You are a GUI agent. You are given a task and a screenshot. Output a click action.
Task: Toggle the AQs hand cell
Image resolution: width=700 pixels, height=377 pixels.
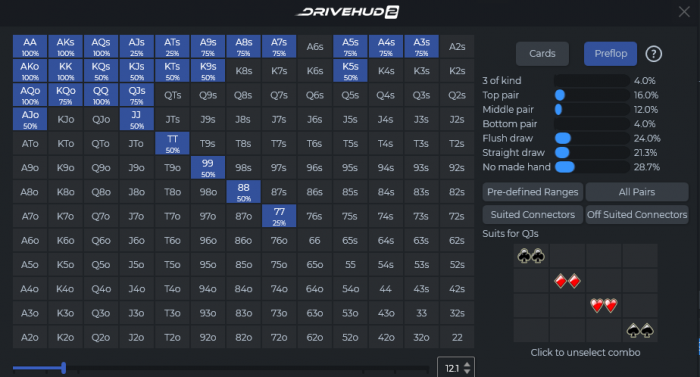101,46
